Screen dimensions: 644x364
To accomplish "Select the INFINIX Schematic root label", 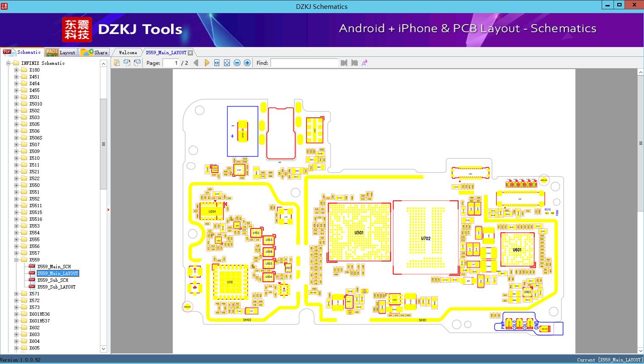I will point(43,63).
